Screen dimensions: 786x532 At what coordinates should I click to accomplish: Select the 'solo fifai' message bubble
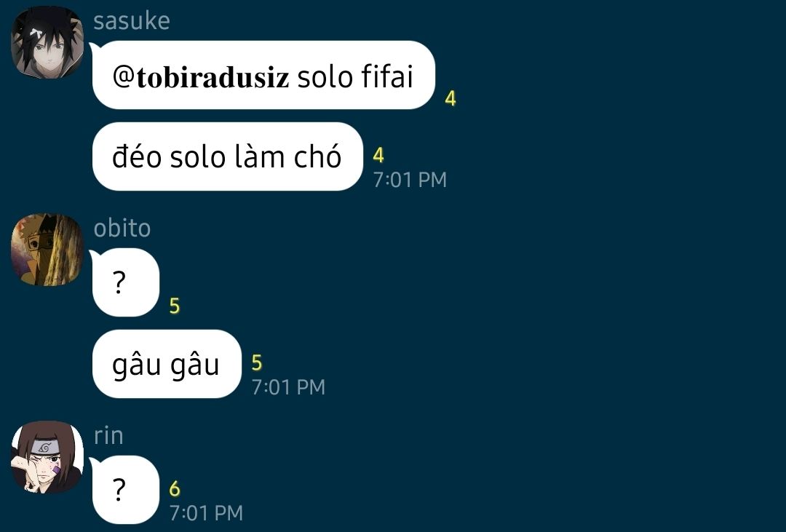263,75
